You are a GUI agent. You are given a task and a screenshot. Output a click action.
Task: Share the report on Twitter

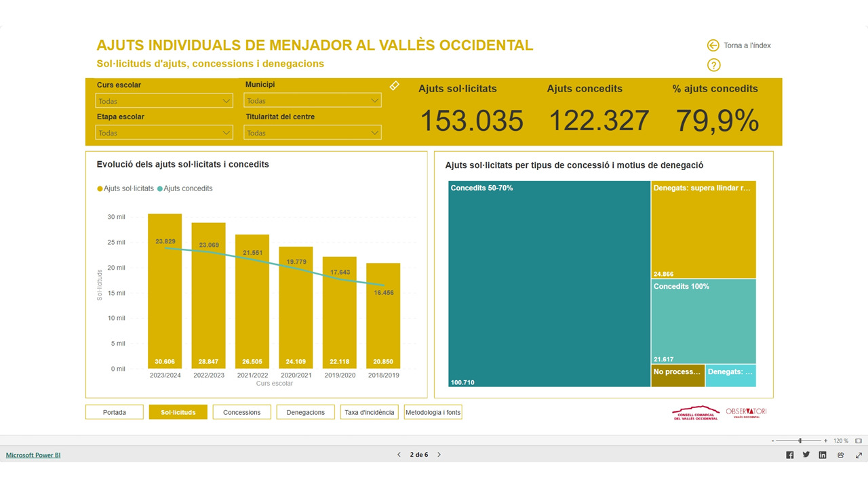tap(806, 455)
